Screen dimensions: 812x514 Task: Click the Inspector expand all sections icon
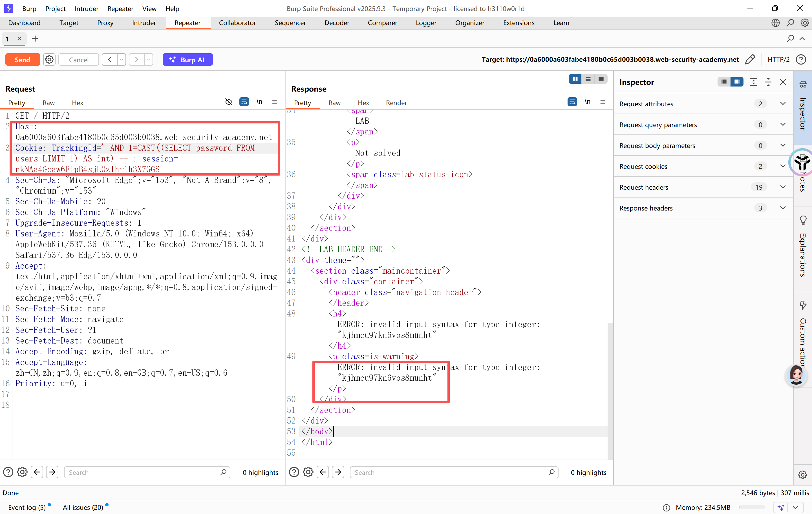(754, 82)
